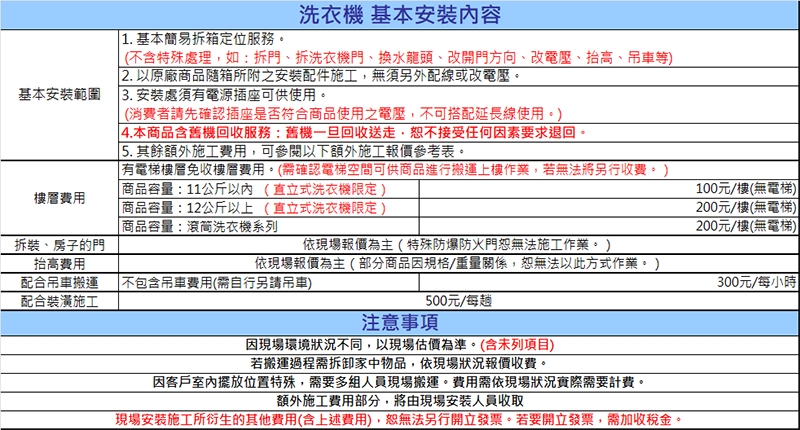Click item 1 基本簡易拆箱定位服務 text
Screen dimensions: 800x430
click(223, 39)
